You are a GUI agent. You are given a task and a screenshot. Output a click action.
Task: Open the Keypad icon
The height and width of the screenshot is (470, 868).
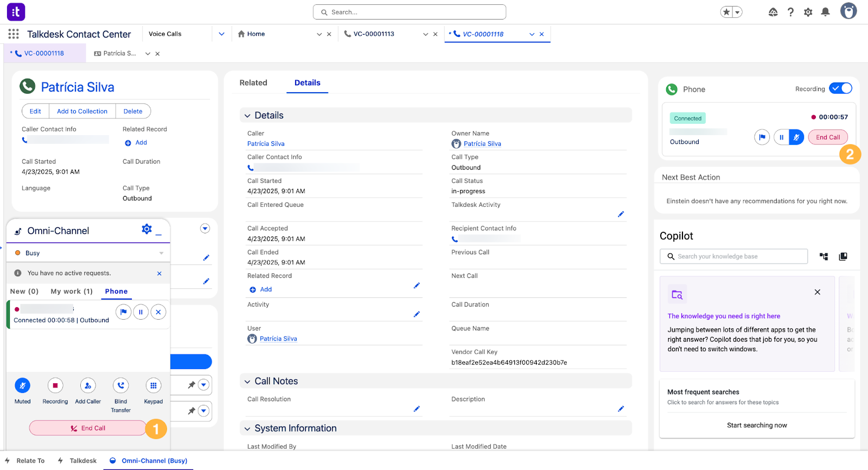154,385
